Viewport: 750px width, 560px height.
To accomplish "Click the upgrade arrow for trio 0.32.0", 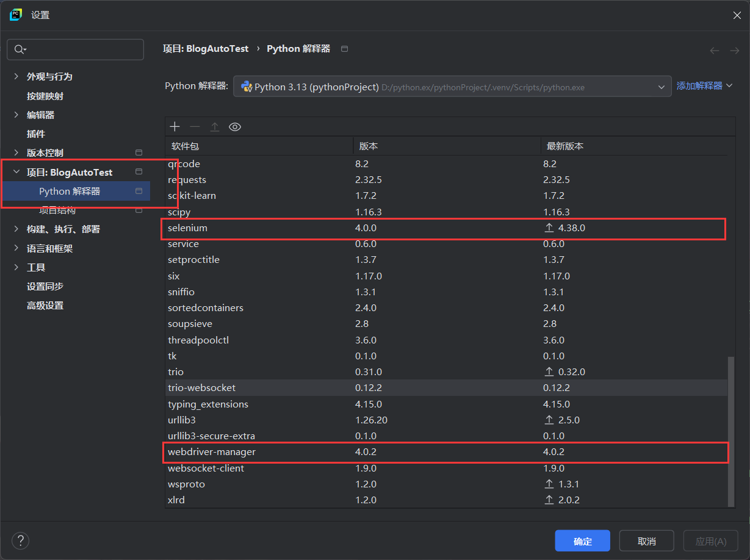I will coord(549,372).
